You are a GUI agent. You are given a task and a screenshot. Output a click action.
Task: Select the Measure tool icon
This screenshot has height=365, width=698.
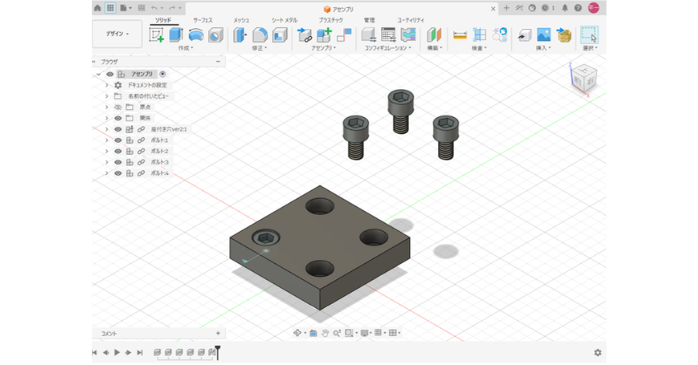point(459,35)
